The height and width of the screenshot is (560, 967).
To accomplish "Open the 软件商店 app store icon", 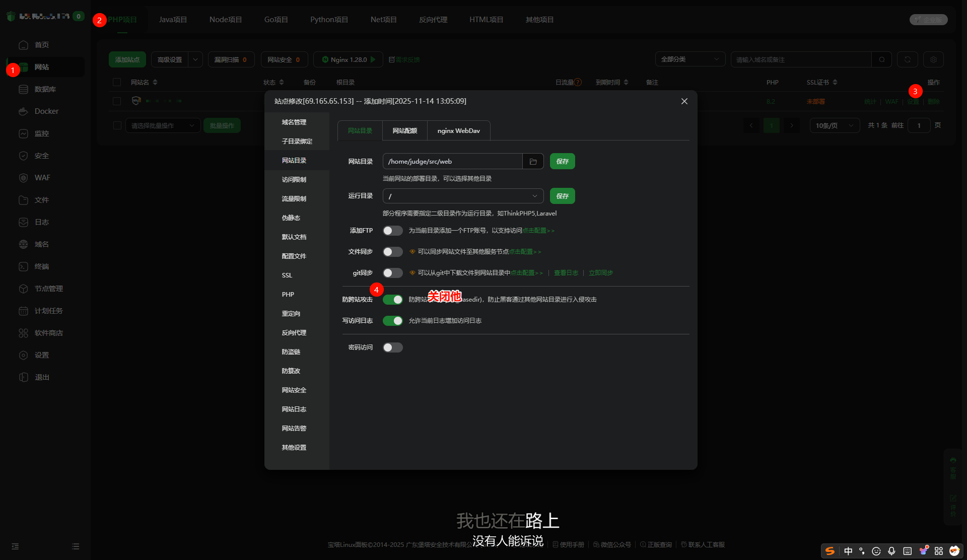I will pos(23,333).
